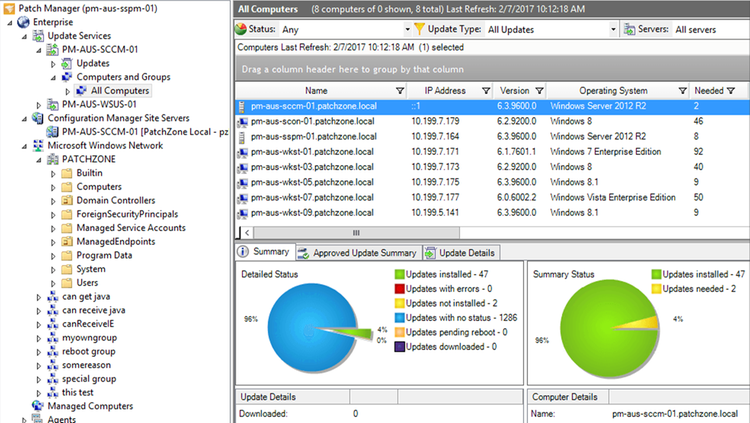Click the green 'Updates installed - 47' detailed swatch

click(x=399, y=275)
